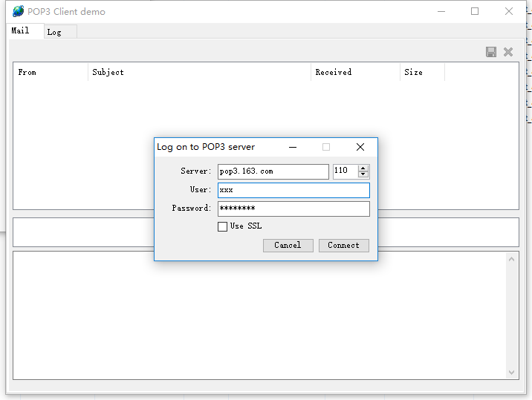The height and width of the screenshot is (400, 532).
Task: Sort by the Subject column header
Action: click(199, 72)
